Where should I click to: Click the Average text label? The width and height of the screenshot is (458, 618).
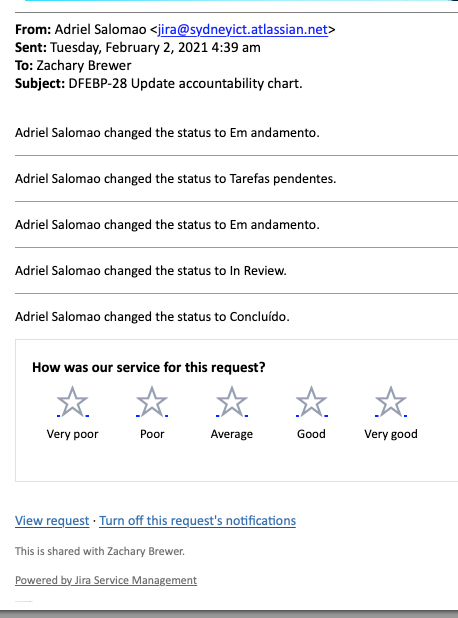point(232,434)
